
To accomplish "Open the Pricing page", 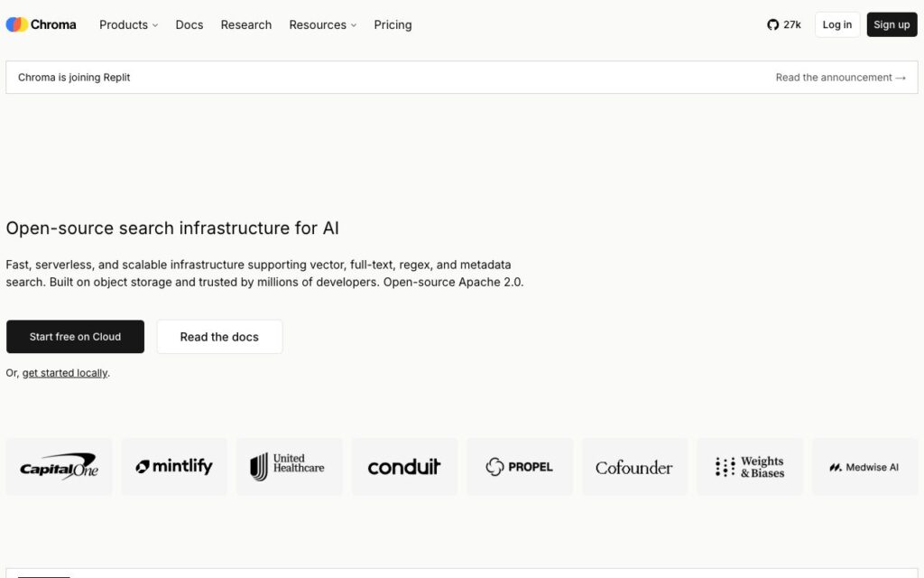I will pos(393,24).
